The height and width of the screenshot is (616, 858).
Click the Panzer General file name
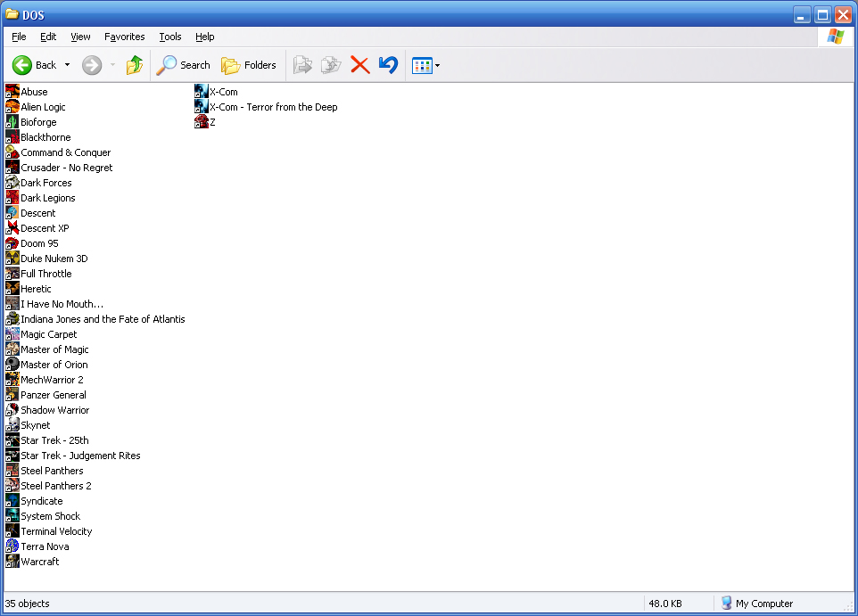54,395
